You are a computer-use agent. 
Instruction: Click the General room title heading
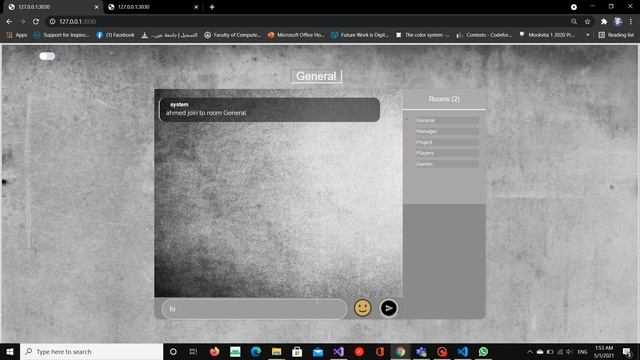pos(316,76)
